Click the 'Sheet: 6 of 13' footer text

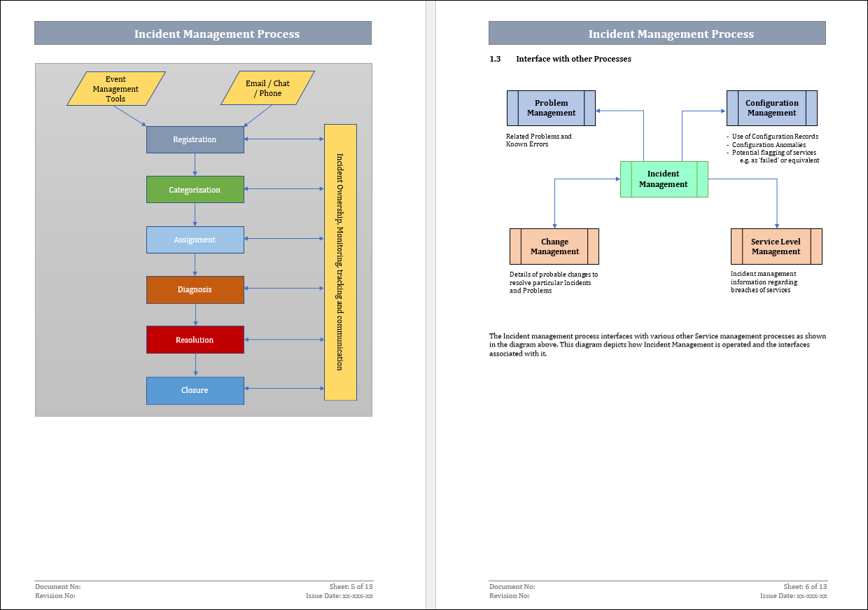click(805, 586)
